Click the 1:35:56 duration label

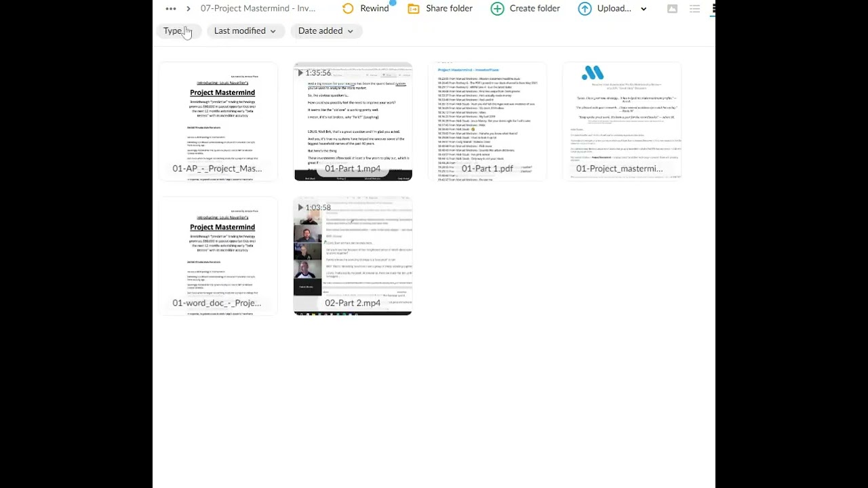click(x=318, y=73)
